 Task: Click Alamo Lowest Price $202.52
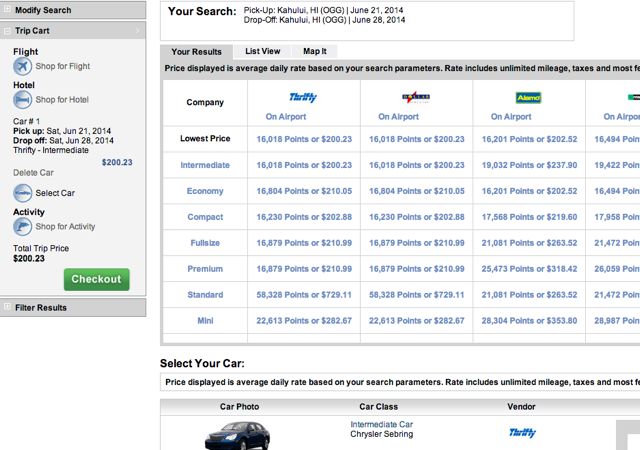tap(529, 139)
